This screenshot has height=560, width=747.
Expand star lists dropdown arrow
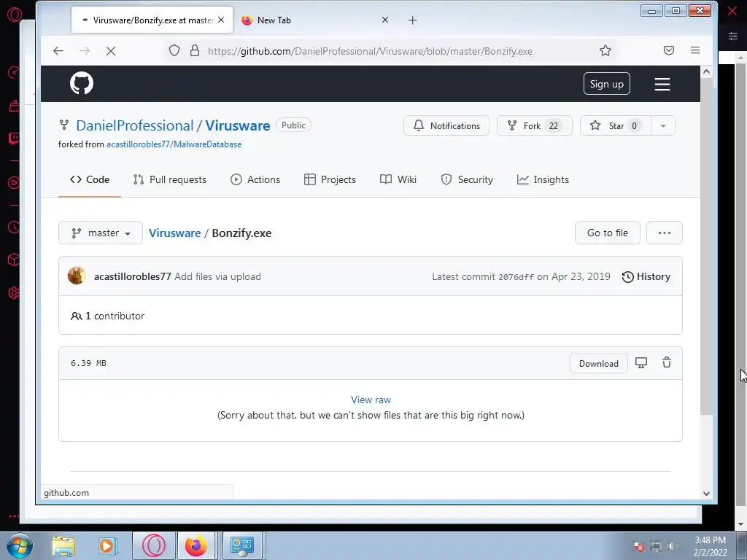coord(662,125)
